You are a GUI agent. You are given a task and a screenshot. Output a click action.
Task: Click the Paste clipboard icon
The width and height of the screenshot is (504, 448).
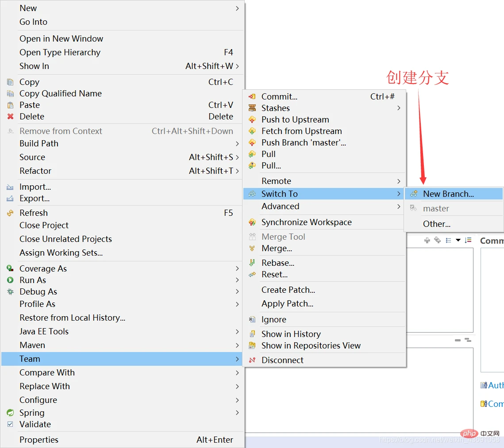click(x=10, y=105)
